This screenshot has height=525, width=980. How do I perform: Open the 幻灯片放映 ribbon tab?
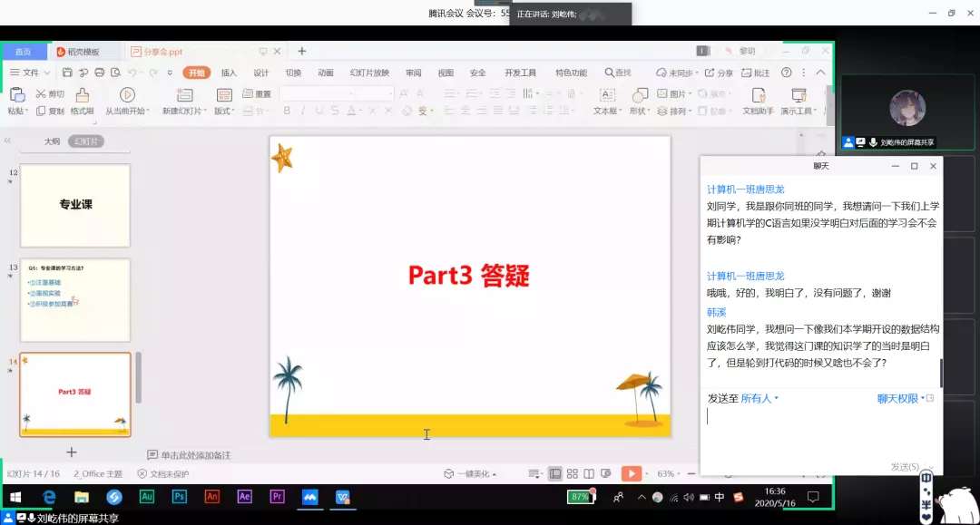tap(369, 73)
